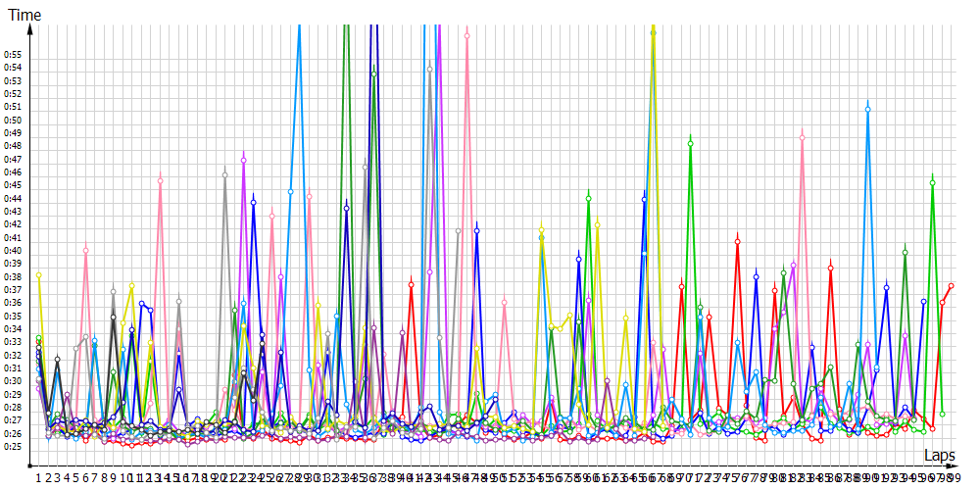The image size is (980, 490).
Task: Click the 0:40 label on the time axis
Action: [13, 250]
